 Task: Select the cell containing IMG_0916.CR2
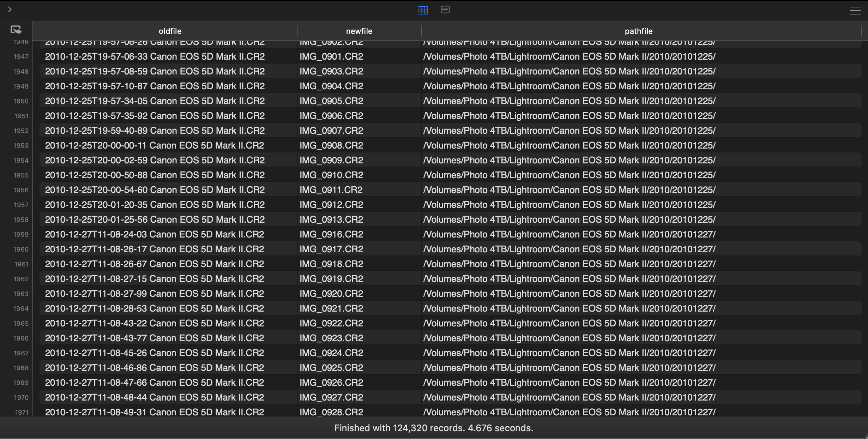(x=331, y=234)
